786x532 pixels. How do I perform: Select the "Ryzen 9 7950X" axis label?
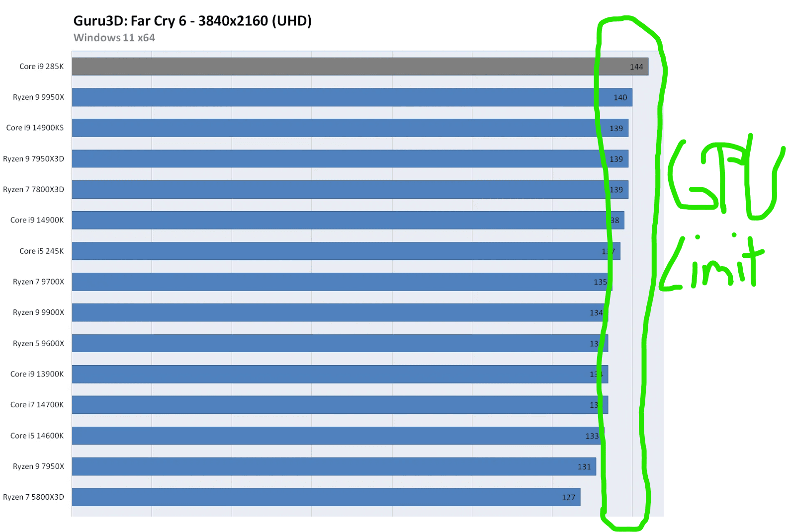pyautogui.click(x=39, y=466)
